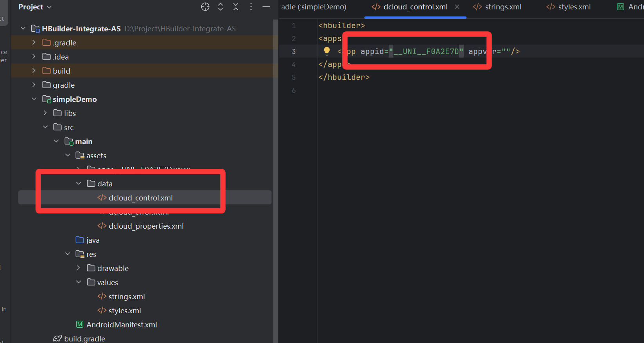The width and height of the screenshot is (644, 343).
Task: Select the drawable folder
Action: tap(113, 268)
